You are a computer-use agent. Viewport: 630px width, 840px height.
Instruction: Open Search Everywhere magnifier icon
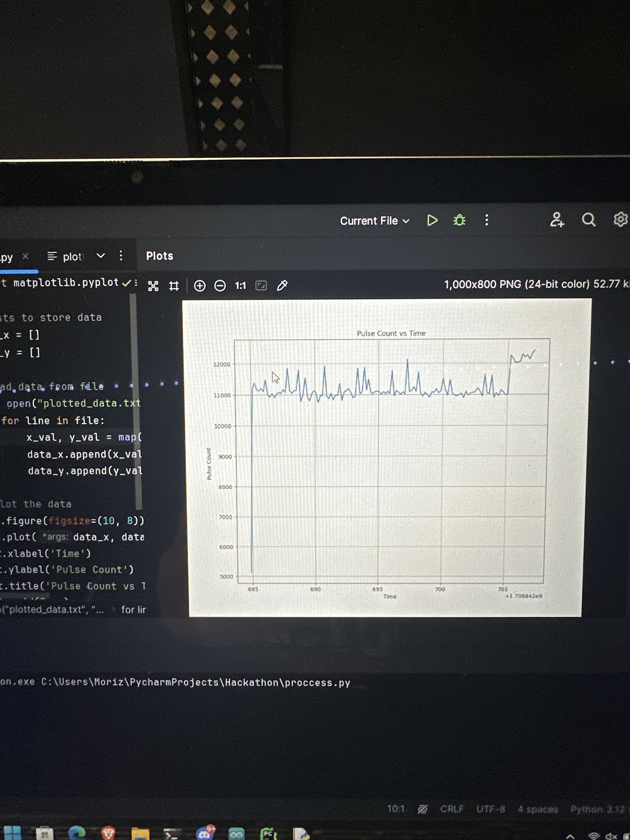pos(588,220)
